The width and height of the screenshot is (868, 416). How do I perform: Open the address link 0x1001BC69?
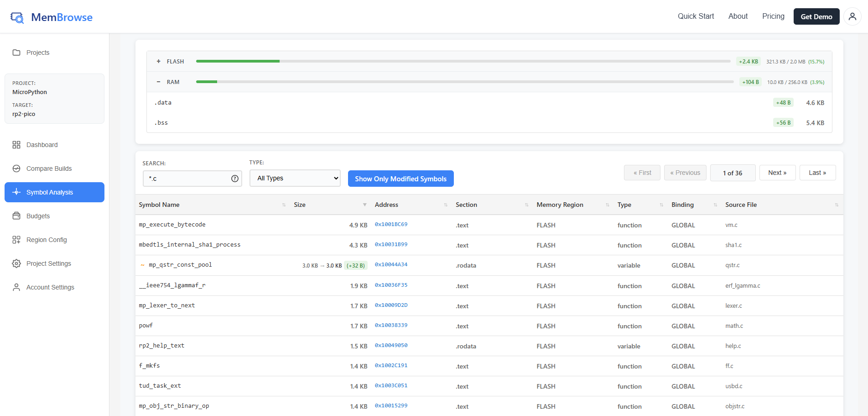(391, 225)
